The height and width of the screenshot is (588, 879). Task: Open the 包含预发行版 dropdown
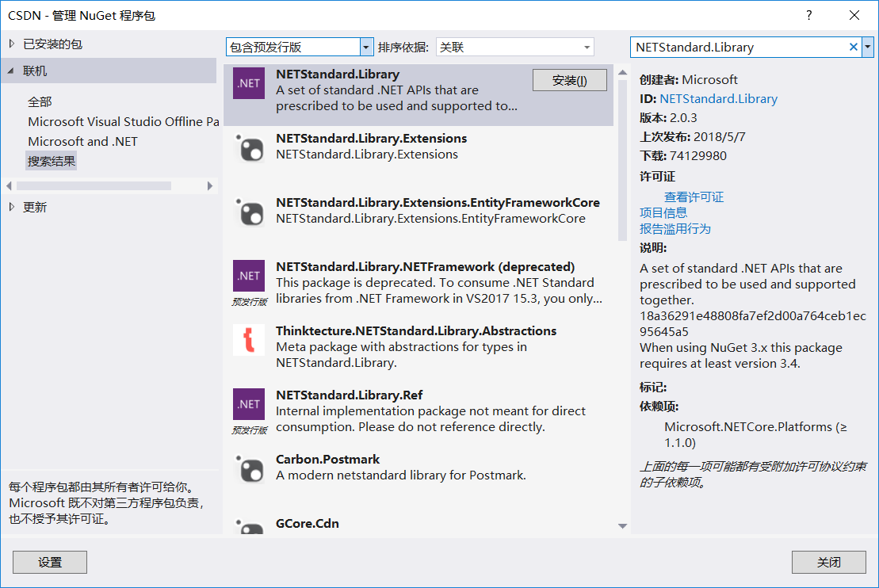[366, 47]
